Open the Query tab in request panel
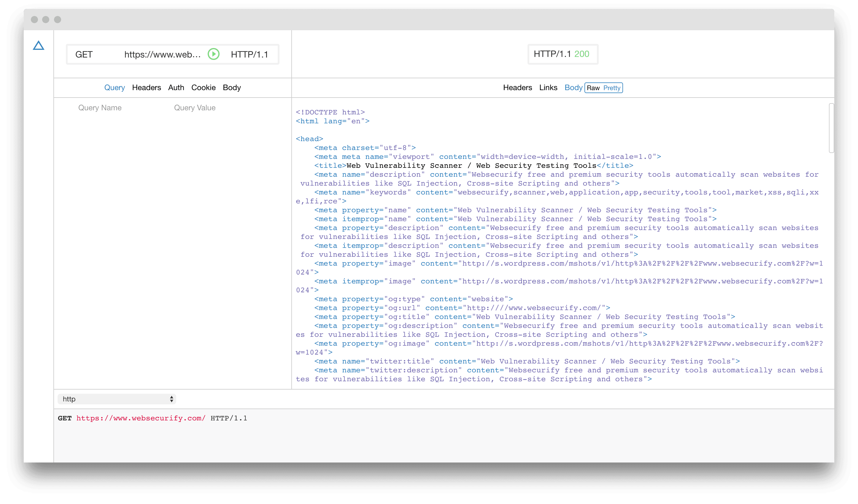This screenshot has height=504, width=858. (115, 87)
